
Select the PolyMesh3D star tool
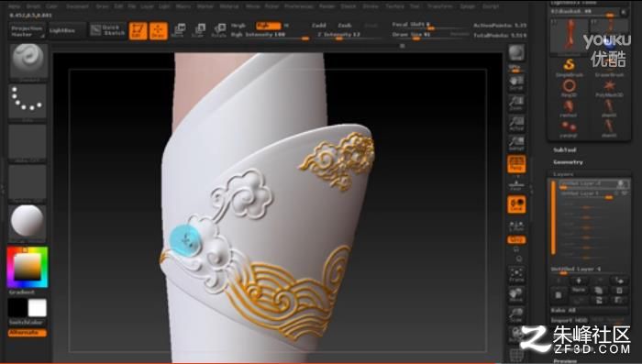point(609,88)
